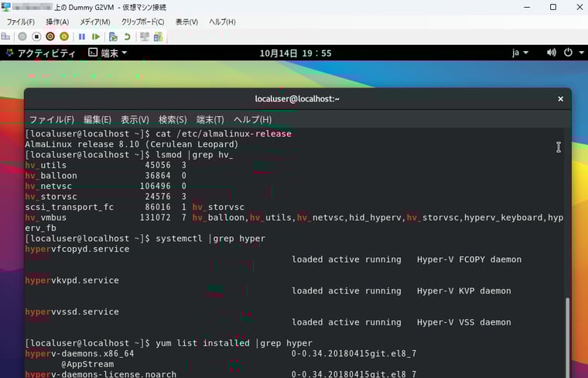Click the hv_netvsc module row

click(x=105, y=186)
